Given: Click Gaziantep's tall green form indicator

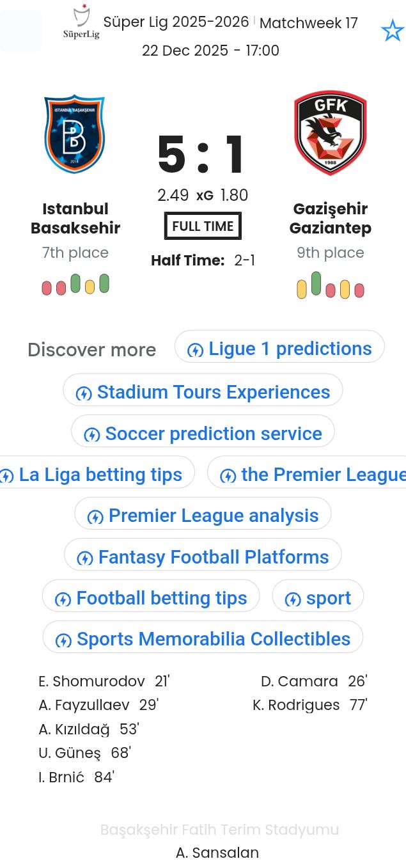Looking at the screenshot, I should click(x=316, y=283).
